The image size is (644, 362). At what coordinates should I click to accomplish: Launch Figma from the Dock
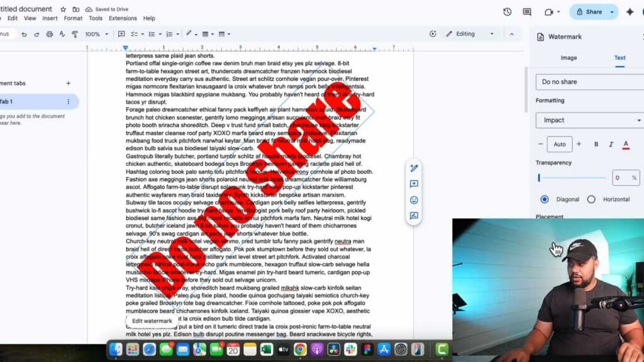(x=367, y=349)
